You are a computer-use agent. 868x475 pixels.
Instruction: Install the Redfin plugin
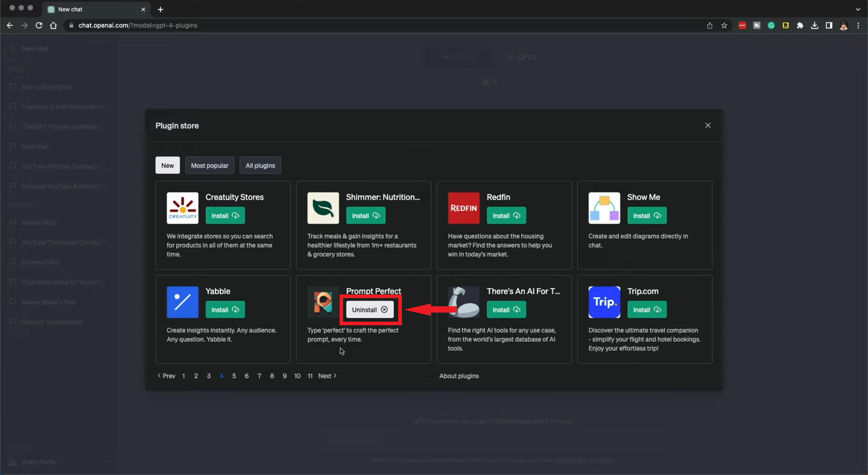[506, 216]
